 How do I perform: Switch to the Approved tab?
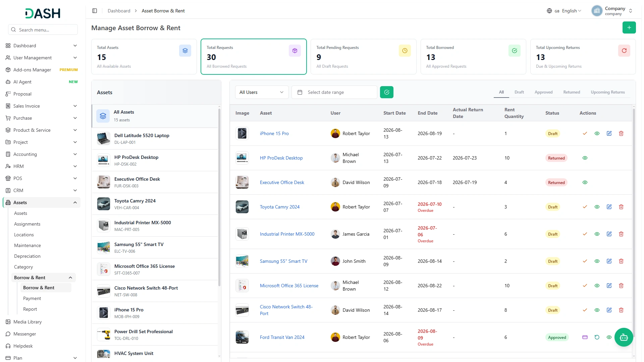click(x=543, y=92)
